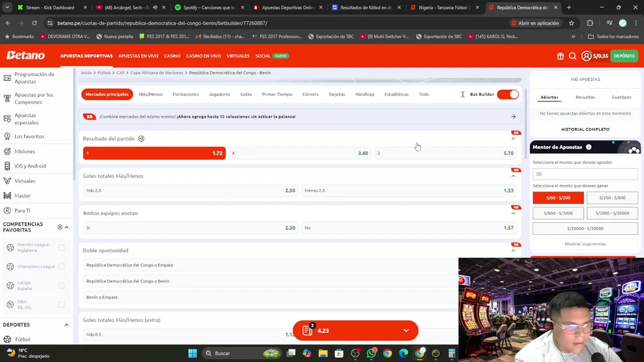644x362 pixels.
Task: Open the Resueltas bets tab
Action: click(585, 97)
